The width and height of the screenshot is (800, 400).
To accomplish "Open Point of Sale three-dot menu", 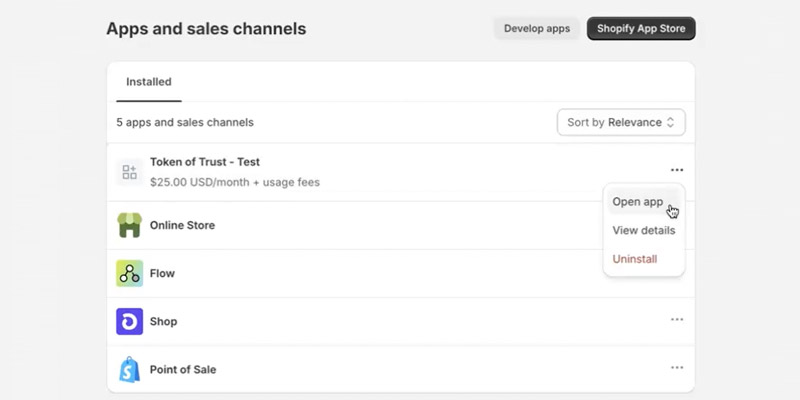I will coord(677,368).
